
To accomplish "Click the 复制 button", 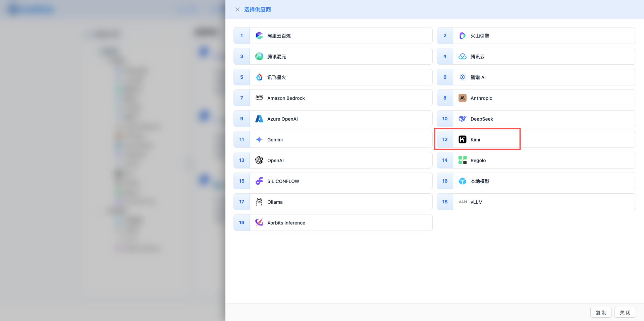I will tap(601, 312).
